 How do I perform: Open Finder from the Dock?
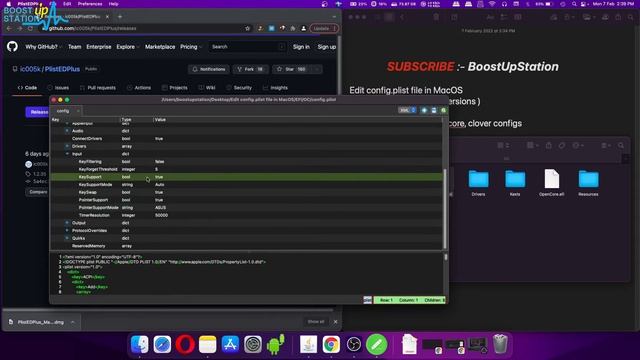[x=140, y=344]
